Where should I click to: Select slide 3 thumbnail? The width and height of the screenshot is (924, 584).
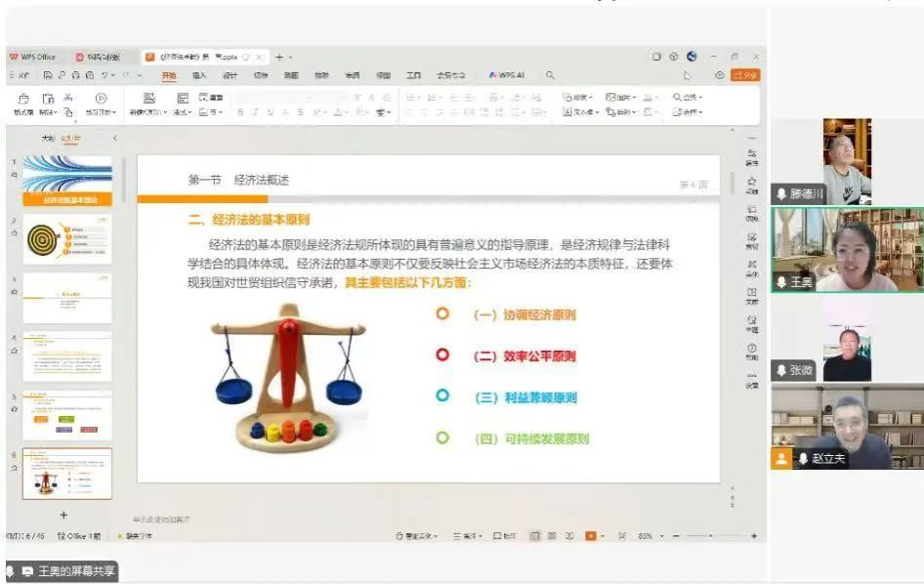tap(67, 298)
